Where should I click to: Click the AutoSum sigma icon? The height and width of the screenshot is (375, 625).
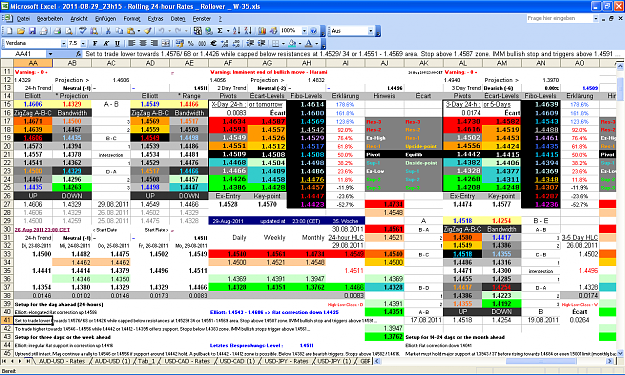(x=220, y=31)
